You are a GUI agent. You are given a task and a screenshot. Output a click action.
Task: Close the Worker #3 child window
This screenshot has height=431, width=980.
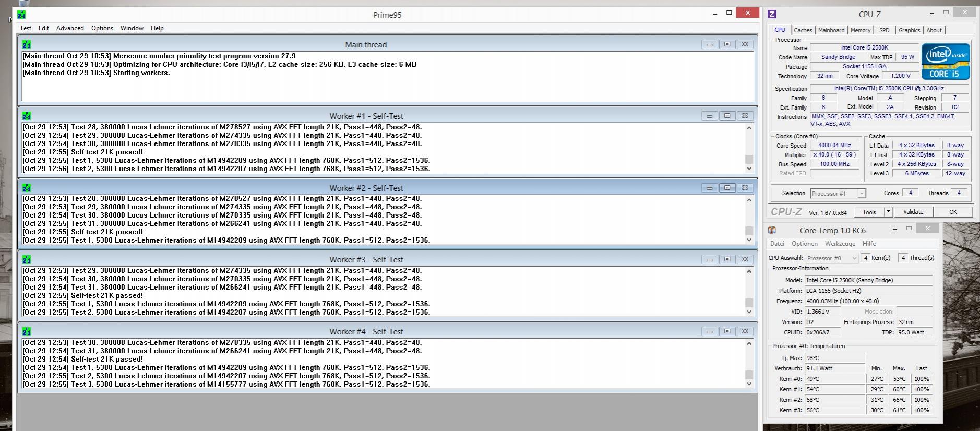point(745,259)
